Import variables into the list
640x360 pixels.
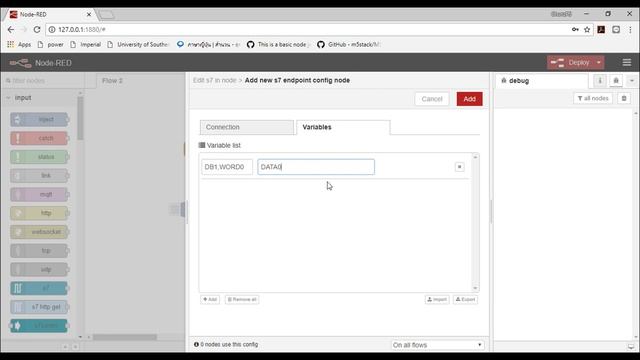pyautogui.click(x=437, y=300)
